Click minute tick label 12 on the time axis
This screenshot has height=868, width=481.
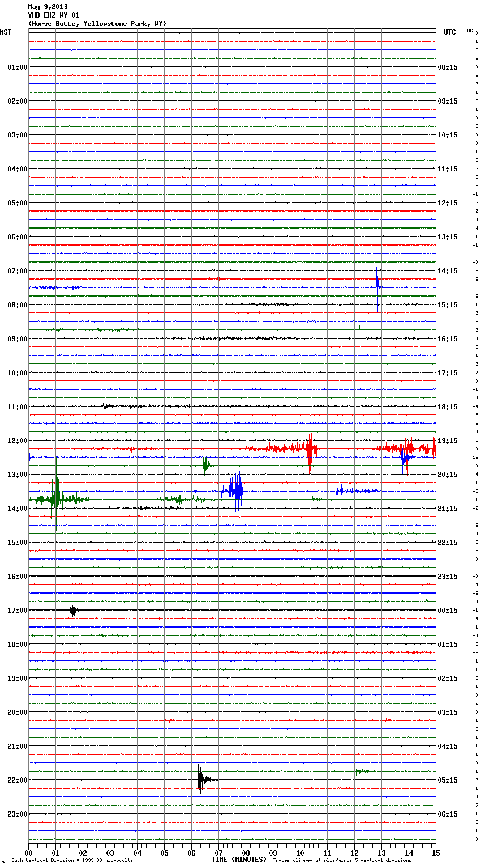(354, 853)
